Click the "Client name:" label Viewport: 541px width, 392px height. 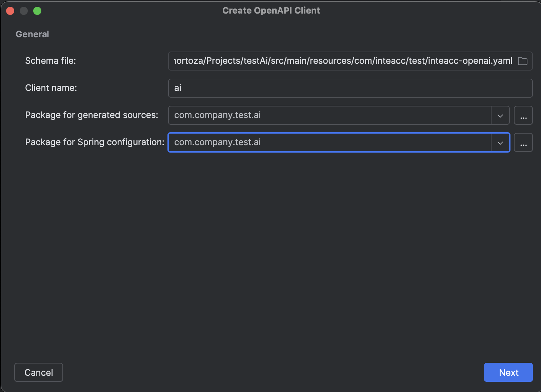[x=51, y=88]
